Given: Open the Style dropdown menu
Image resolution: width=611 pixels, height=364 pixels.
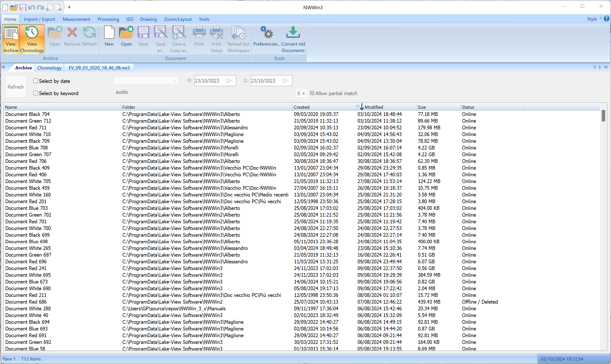Looking at the screenshot, I should pos(594,19).
